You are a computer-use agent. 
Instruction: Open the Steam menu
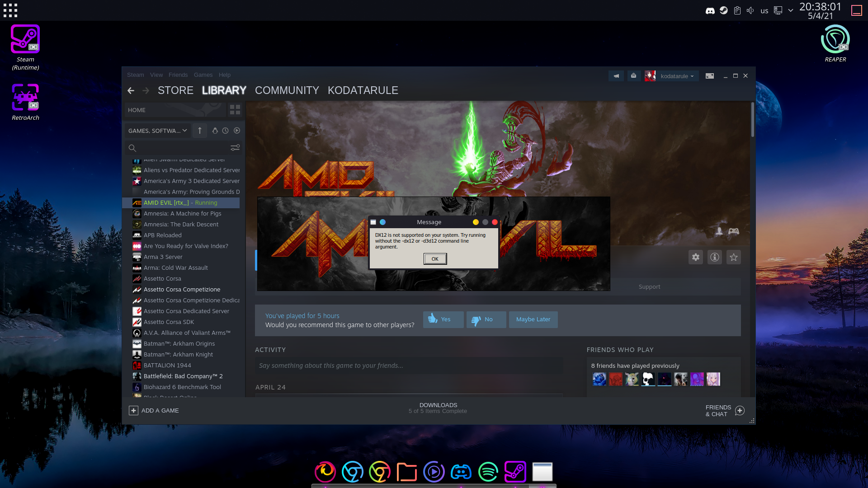pyautogui.click(x=136, y=75)
